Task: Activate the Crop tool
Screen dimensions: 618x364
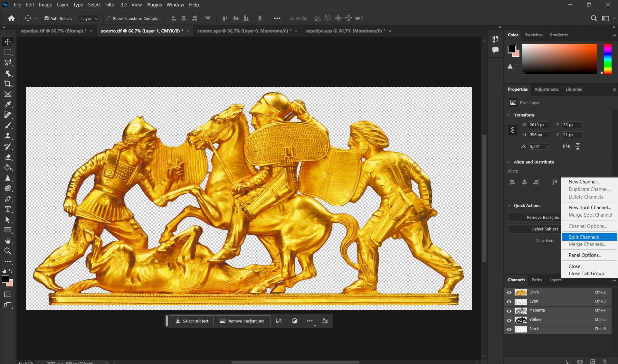Action: click(8, 84)
